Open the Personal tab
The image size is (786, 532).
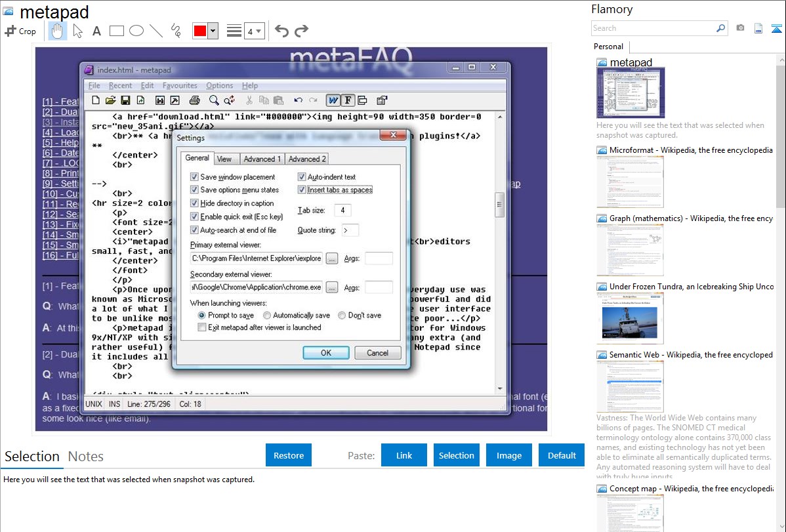click(x=609, y=47)
